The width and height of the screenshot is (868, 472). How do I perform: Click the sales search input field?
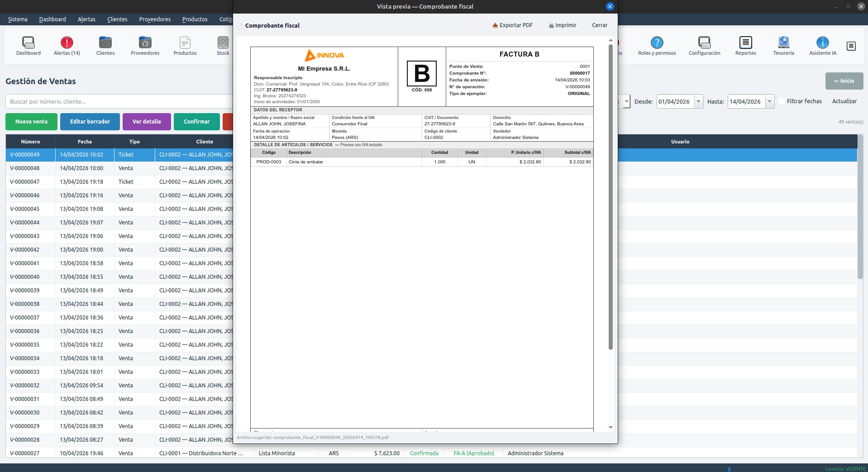point(119,101)
